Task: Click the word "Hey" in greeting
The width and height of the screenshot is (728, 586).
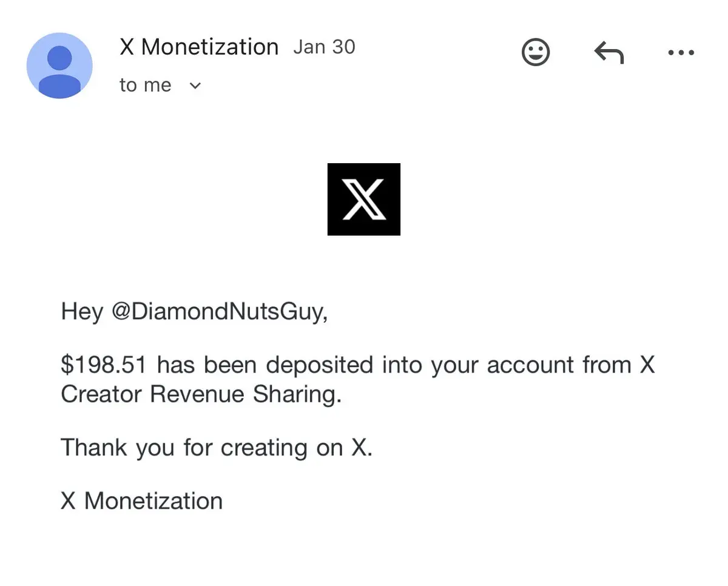Action: (82, 312)
